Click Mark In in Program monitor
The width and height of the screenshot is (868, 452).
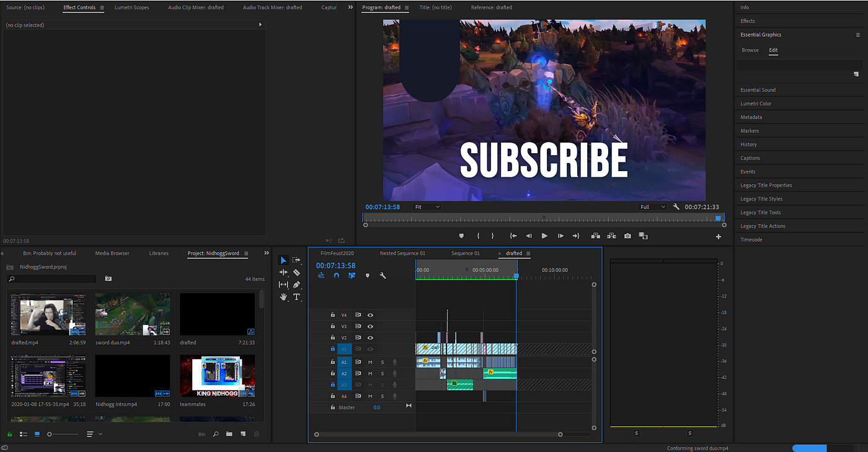tap(478, 236)
